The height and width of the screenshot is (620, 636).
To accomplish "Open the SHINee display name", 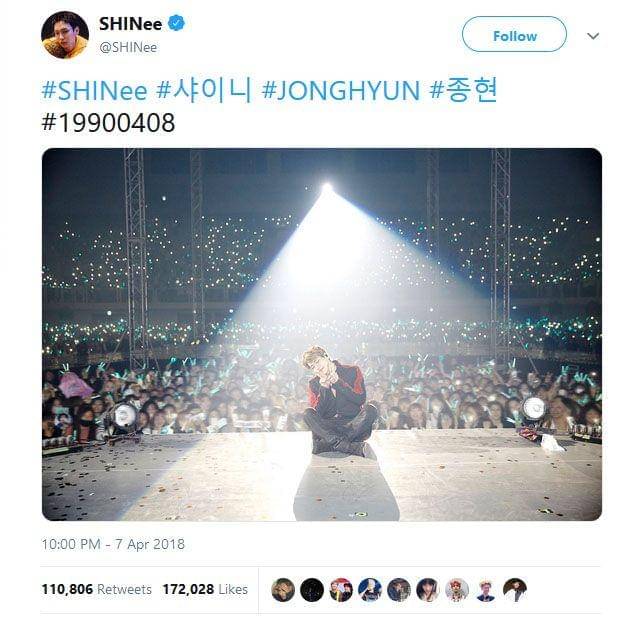I will [131, 24].
